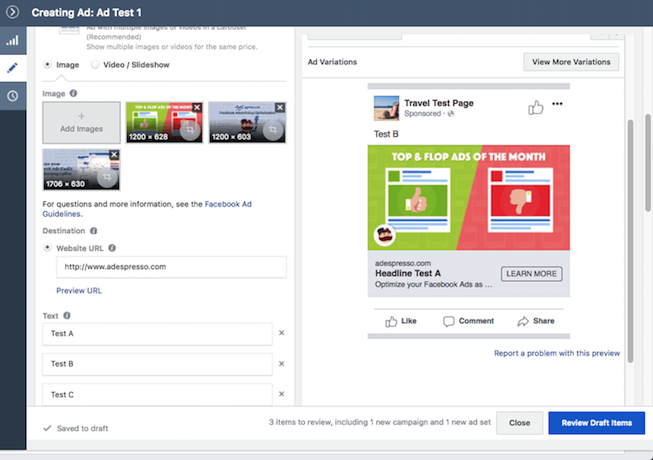Select the 1706 × 630 image thumbnail
The width and height of the screenshot is (653, 460).
[82, 170]
